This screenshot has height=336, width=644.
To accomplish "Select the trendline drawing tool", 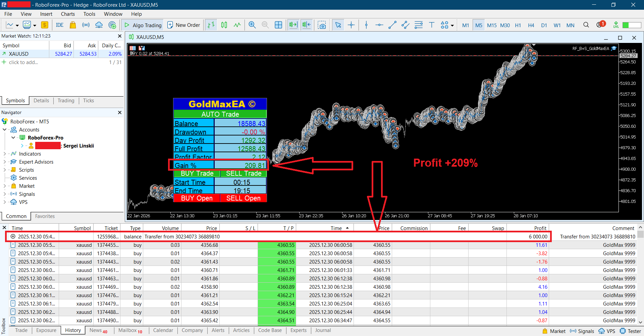I will 392,25.
